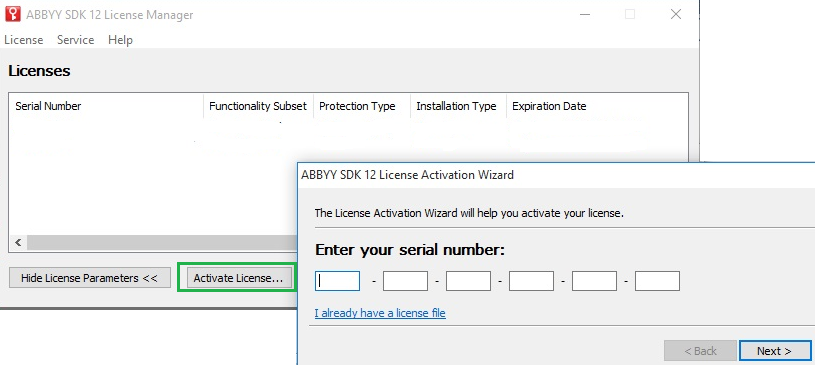
Task: Click the third serial number input box
Action: 468,281
